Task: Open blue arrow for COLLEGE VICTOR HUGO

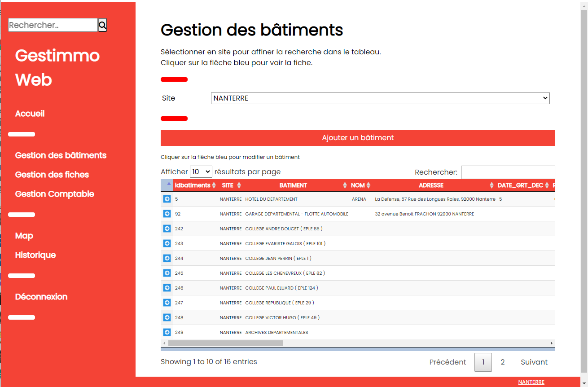Action: 167,317
